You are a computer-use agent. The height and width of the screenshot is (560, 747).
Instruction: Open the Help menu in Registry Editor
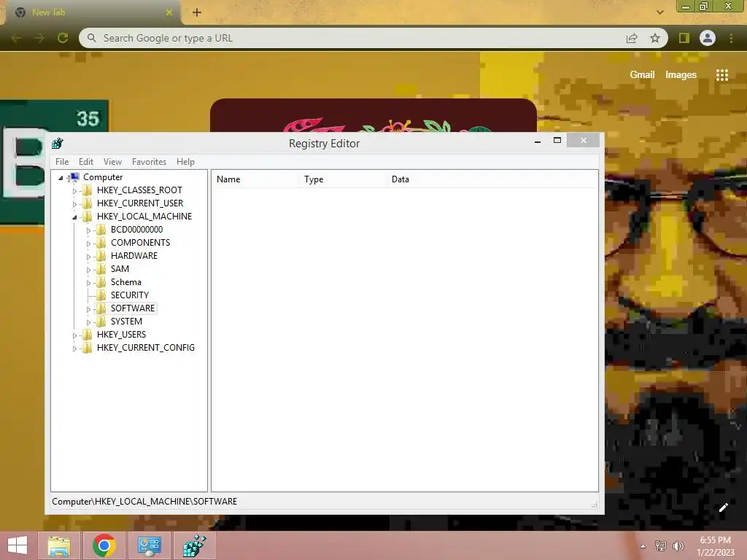pos(185,162)
